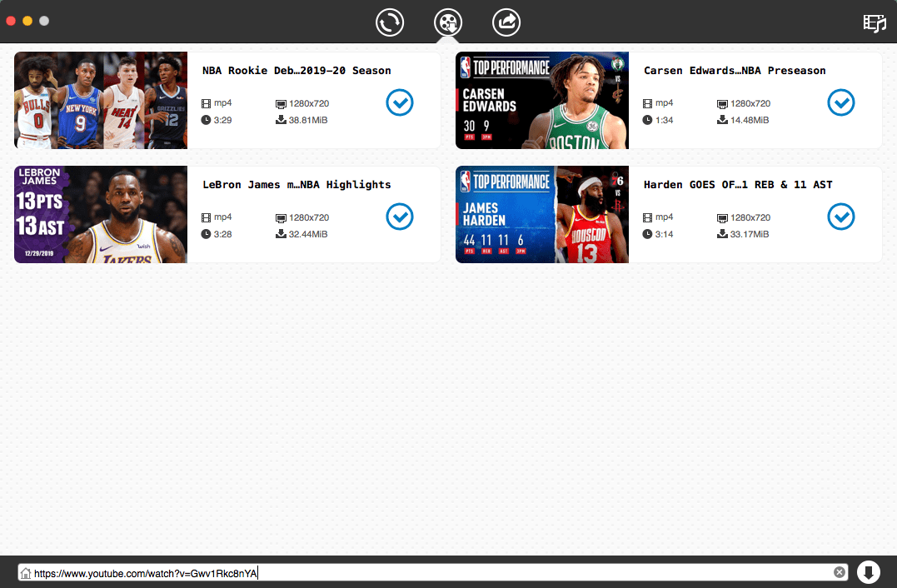Viewport: 897px width, 588px height.
Task: Toggle checkmark for Carsen Edwards…NBA Preseason
Action: [841, 103]
